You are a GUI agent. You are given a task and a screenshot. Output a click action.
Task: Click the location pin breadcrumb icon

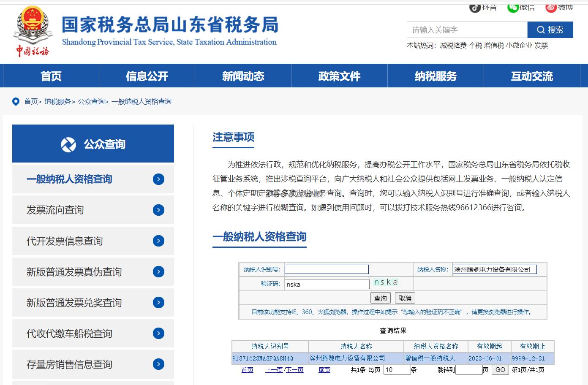(x=16, y=102)
